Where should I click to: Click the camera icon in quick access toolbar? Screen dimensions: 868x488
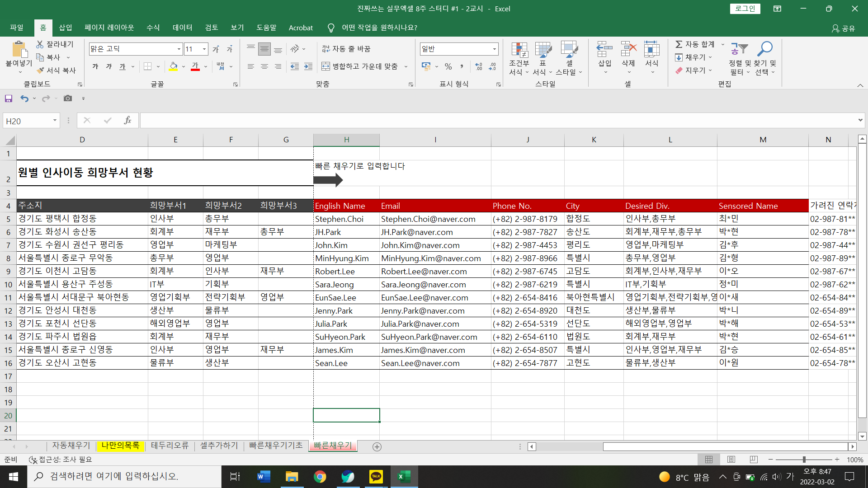68,99
